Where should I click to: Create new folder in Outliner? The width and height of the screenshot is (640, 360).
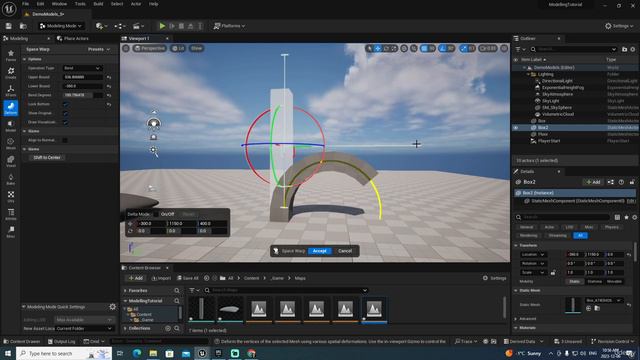pyautogui.click(x=624, y=49)
